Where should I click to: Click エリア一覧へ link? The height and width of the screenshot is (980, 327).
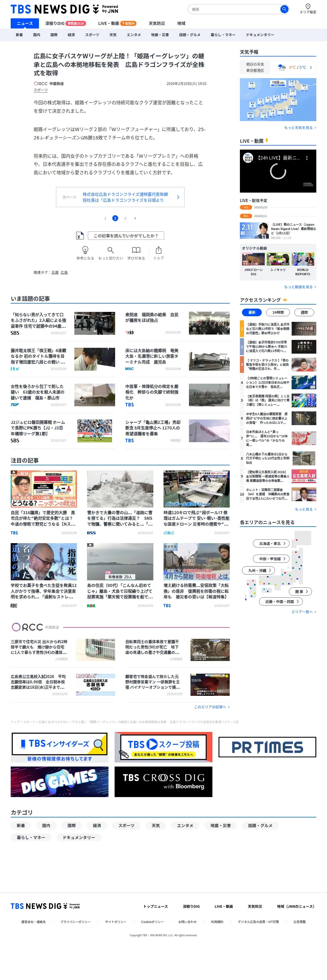[303, 612]
